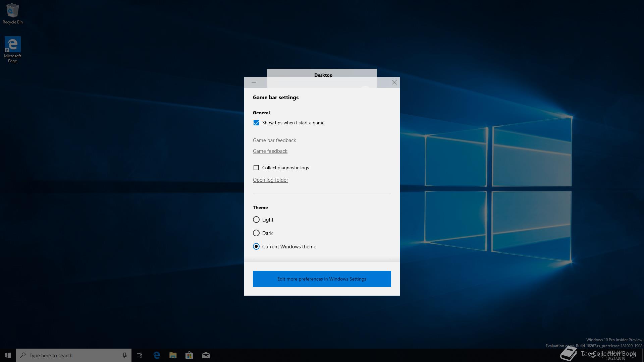The width and height of the screenshot is (644, 362).
Task: Click Edit more preferences in Windows Settings
Action: point(322,279)
